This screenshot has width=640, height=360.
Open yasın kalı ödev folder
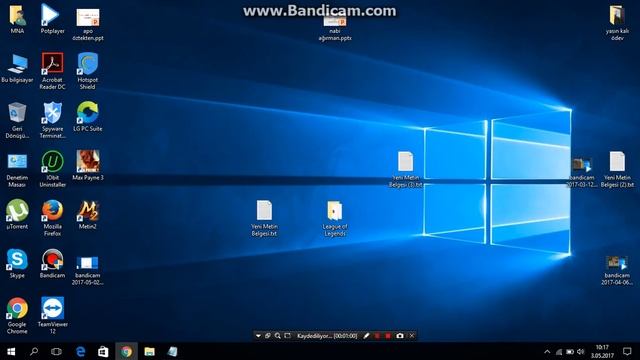tap(617, 22)
